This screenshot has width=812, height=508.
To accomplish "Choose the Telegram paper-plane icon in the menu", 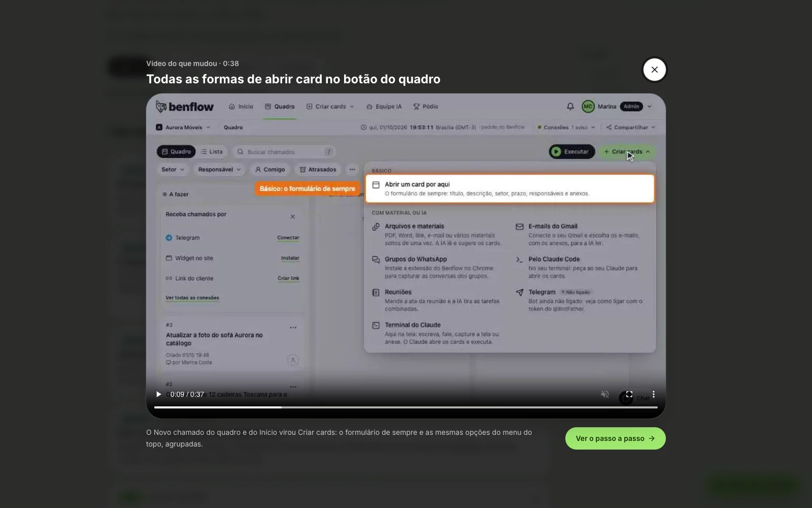I will pyautogui.click(x=520, y=293).
